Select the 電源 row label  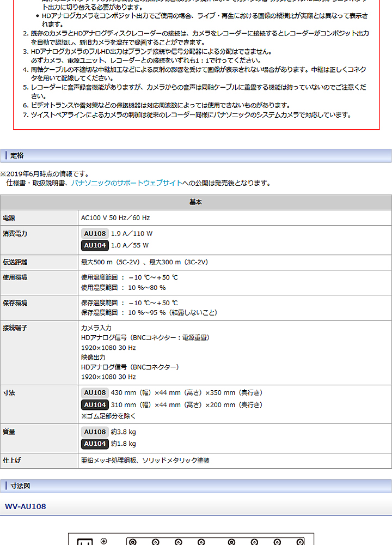9,218
